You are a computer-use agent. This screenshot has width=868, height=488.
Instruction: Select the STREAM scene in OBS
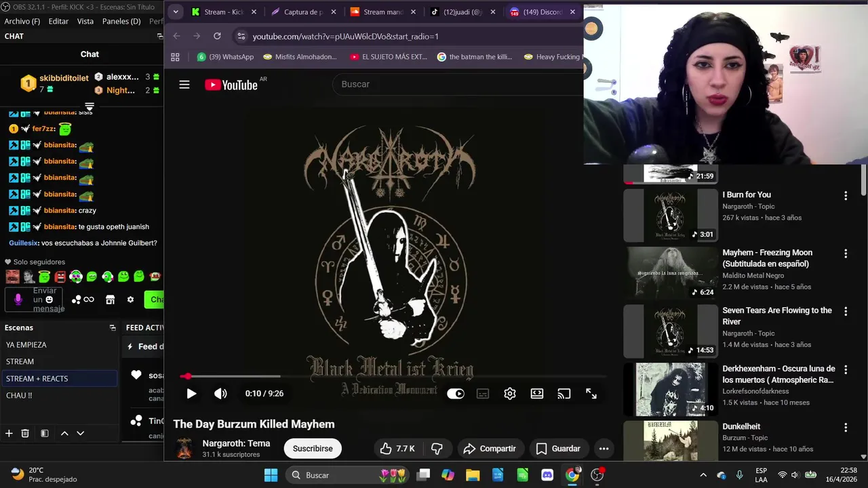point(60,362)
